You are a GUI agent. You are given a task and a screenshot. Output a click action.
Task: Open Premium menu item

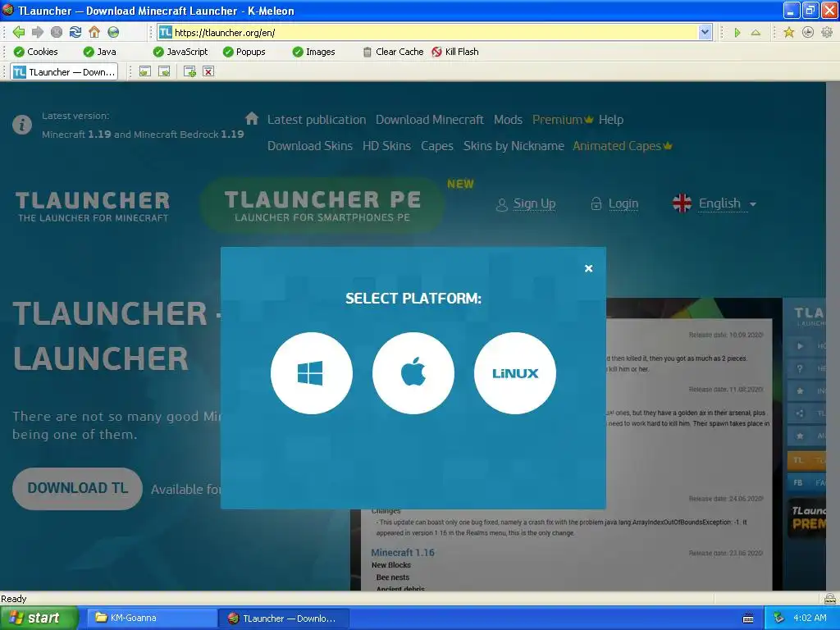[563, 120]
